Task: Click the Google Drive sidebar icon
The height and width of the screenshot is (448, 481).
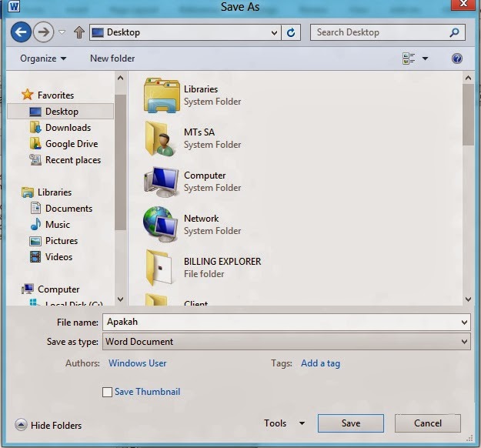Action: 35,144
